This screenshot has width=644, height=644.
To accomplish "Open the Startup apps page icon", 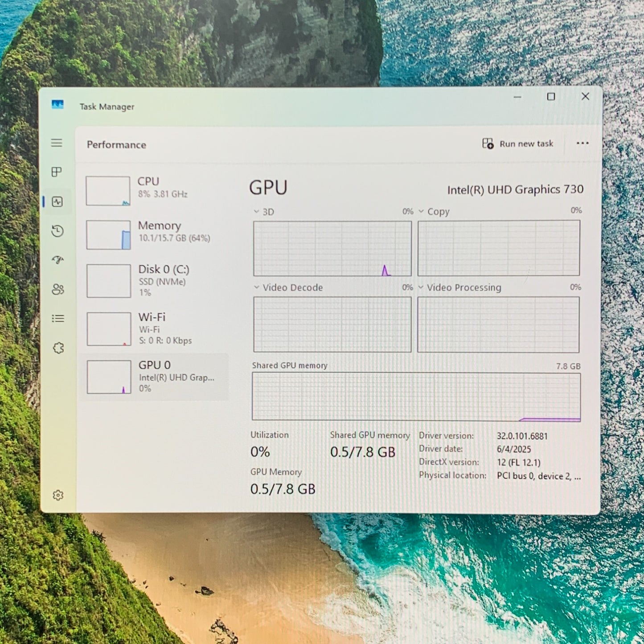I will click(x=57, y=260).
